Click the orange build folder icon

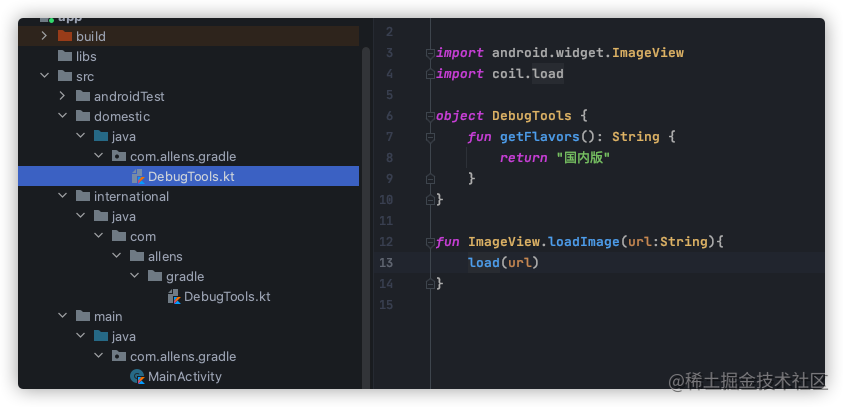[65, 36]
